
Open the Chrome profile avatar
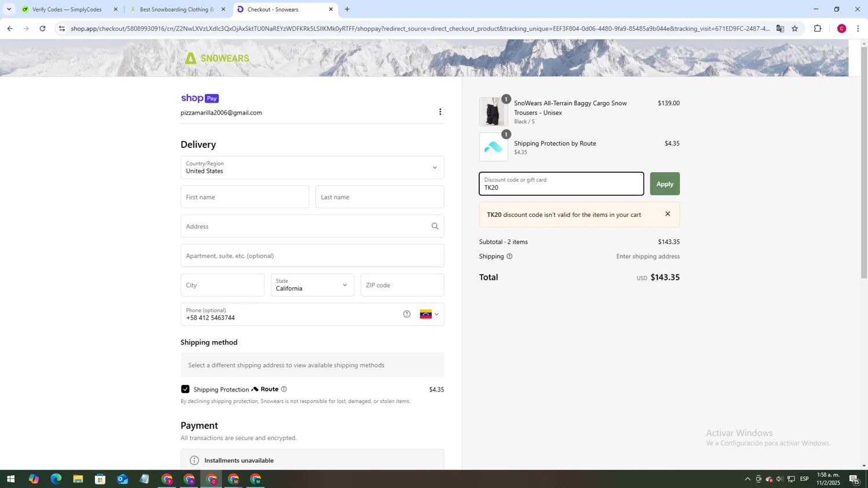pos(841,28)
